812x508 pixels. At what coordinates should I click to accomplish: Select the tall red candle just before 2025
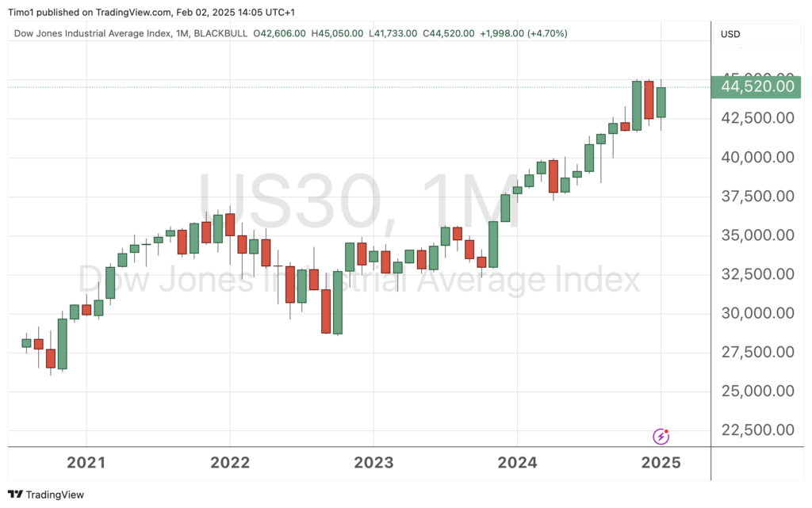[x=649, y=100]
